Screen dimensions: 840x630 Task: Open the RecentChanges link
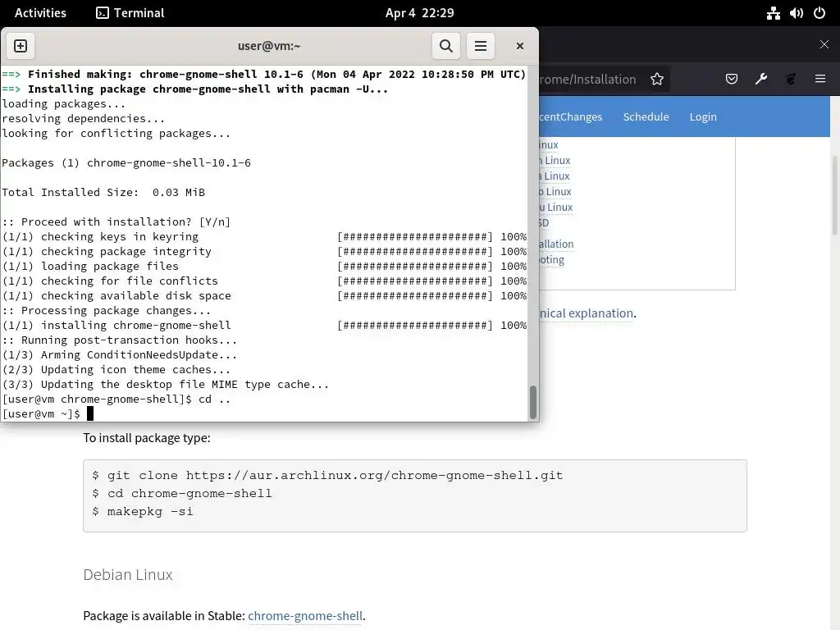tap(571, 116)
